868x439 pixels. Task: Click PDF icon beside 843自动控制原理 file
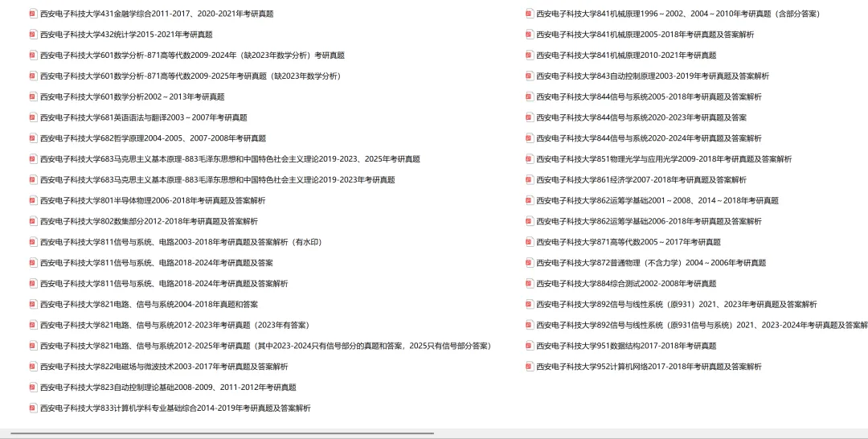coord(529,76)
